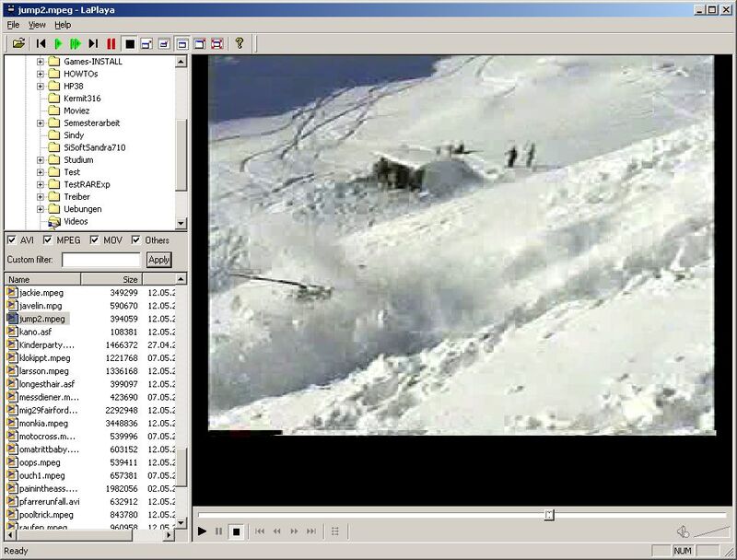The image size is (737, 560).
Task: Select the Kermit316 folder
Action: 82,99
